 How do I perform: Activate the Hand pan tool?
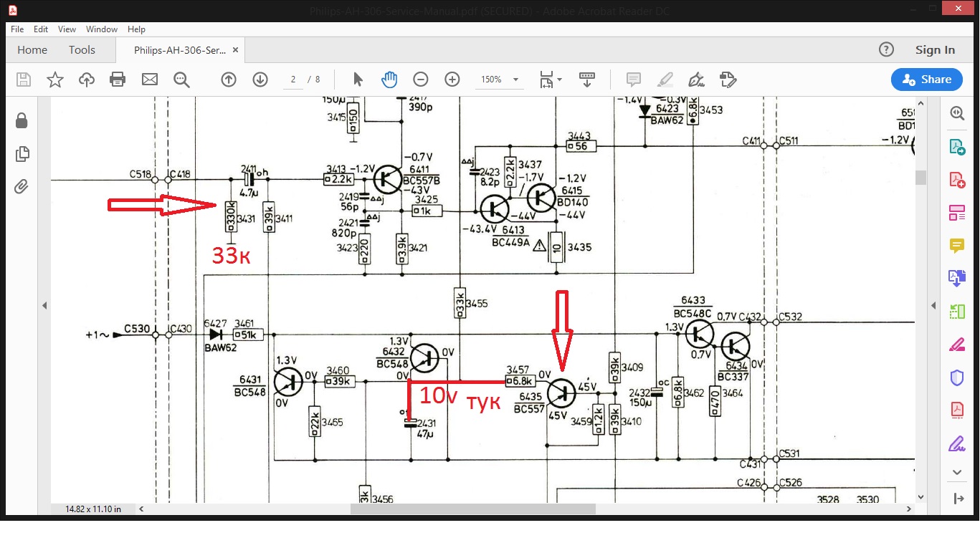coord(389,80)
